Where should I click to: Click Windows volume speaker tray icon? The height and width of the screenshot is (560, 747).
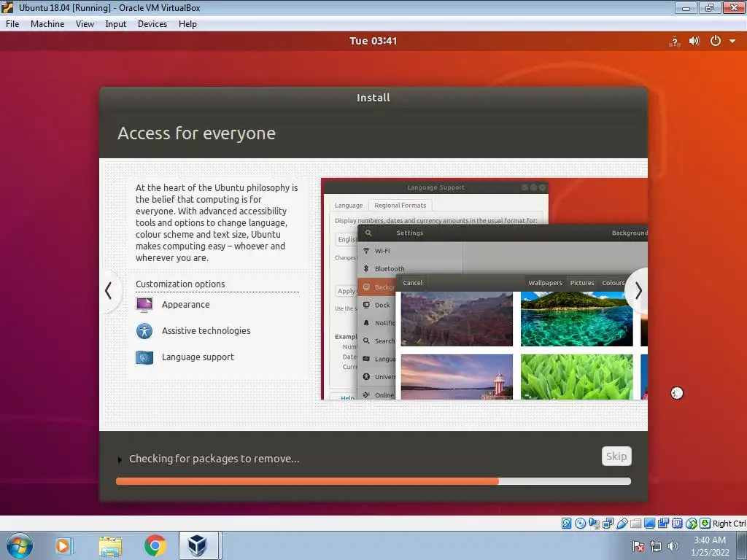(673, 546)
